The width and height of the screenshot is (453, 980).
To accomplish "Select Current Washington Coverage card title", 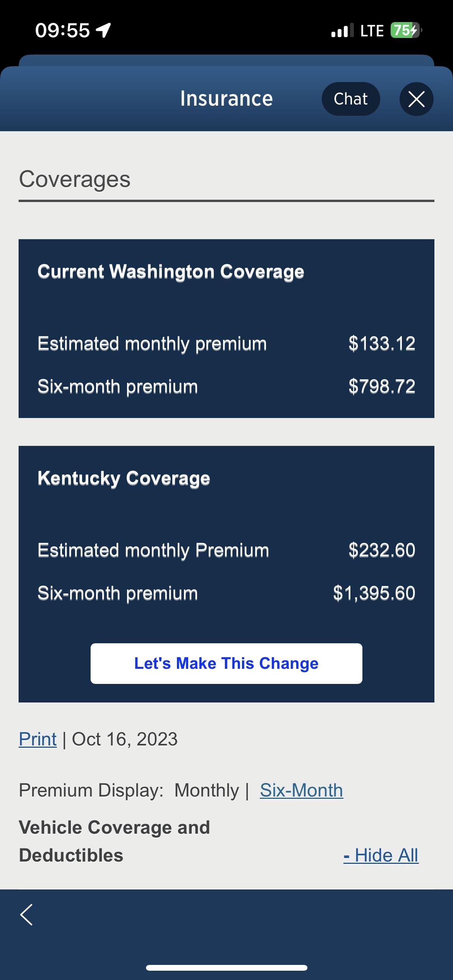I will point(171,271).
